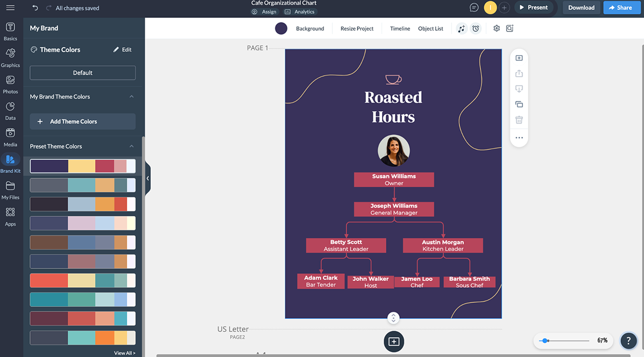644x357 pixels.
Task: Open project settings gear icon
Action: pos(496,28)
